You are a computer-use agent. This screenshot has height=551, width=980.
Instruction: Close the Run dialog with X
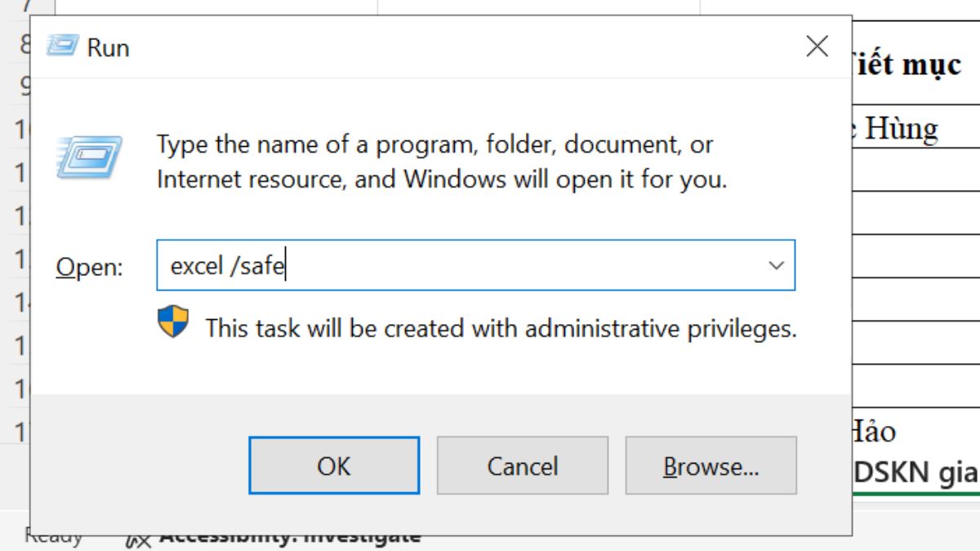click(817, 47)
